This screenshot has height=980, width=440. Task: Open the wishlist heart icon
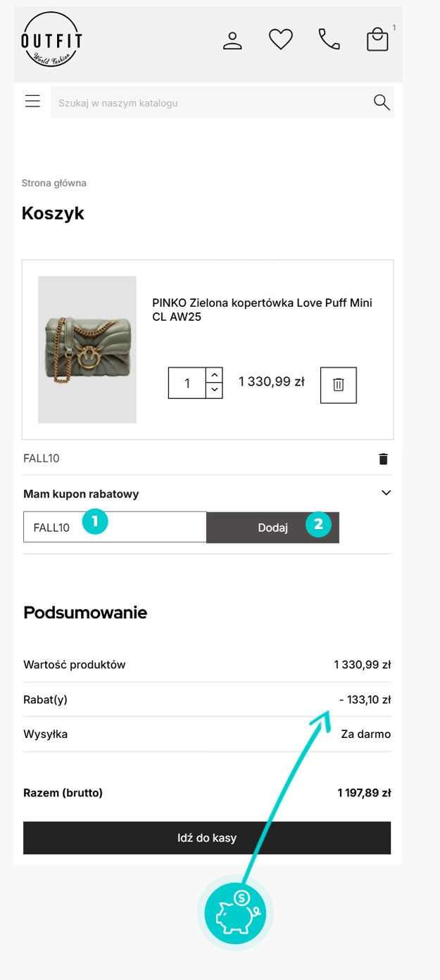pyautogui.click(x=280, y=39)
